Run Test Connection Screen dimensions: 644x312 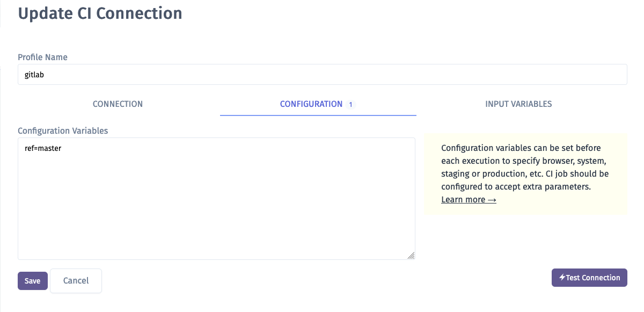(x=589, y=278)
